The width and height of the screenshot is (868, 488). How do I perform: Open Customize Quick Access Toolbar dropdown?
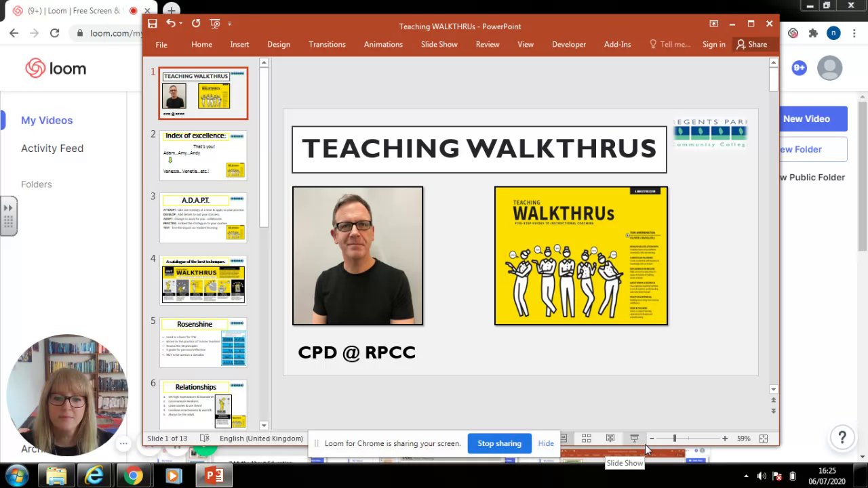[x=229, y=24]
